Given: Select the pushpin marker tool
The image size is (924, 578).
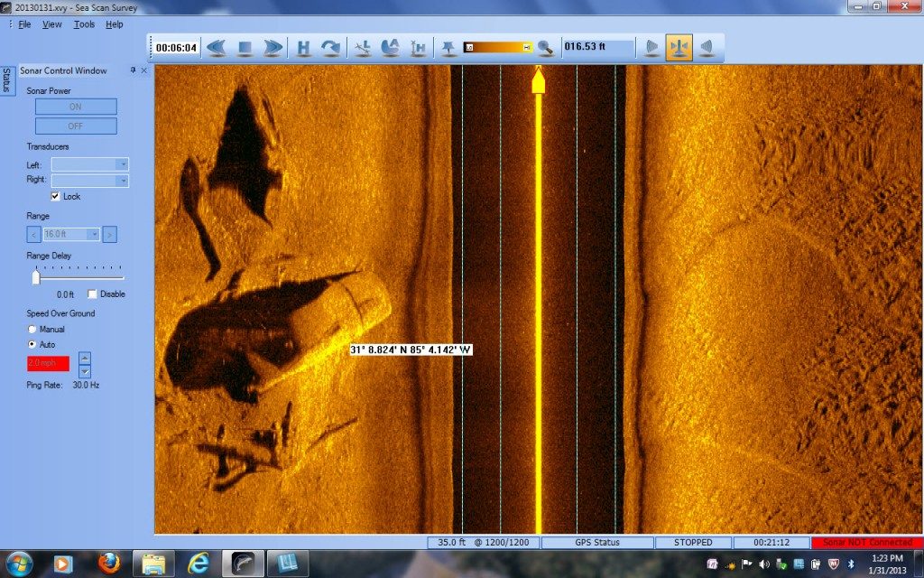Looking at the screenshot, I should pos(448,47).
